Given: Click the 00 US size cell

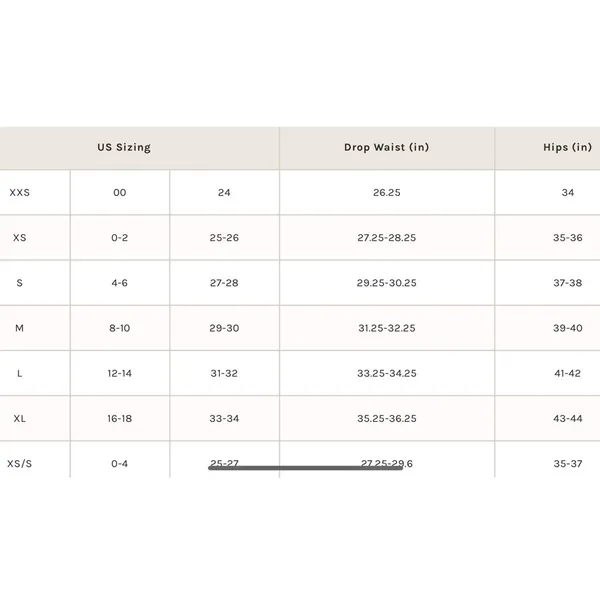Looking at the screenshot, I should tap(120, 192).
